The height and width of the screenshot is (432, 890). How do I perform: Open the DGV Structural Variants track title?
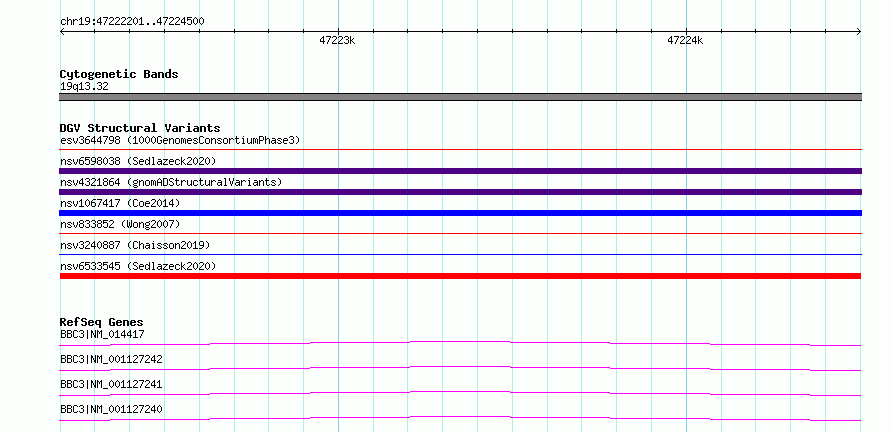coord(140,128)
